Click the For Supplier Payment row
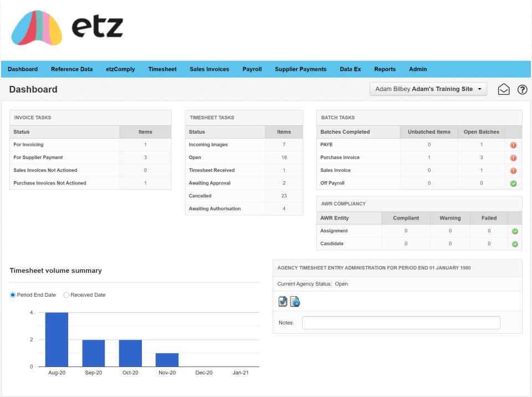Screen dimensions: 532x397 (x=90, y=157)
